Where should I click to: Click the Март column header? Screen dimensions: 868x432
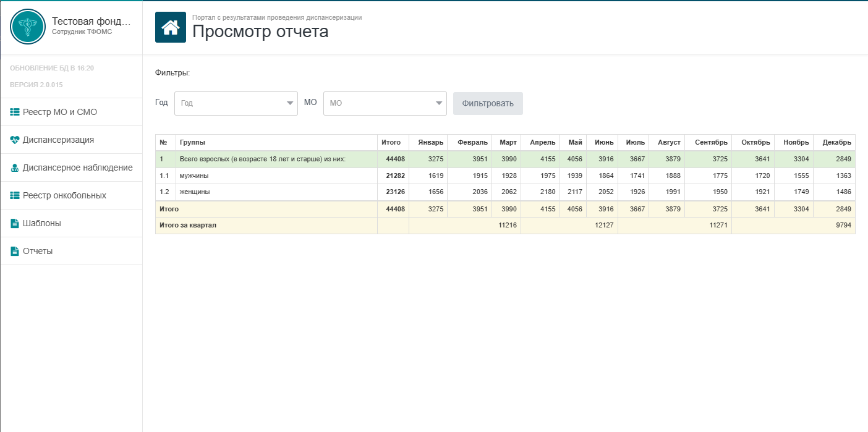click(x=506, y=143)
